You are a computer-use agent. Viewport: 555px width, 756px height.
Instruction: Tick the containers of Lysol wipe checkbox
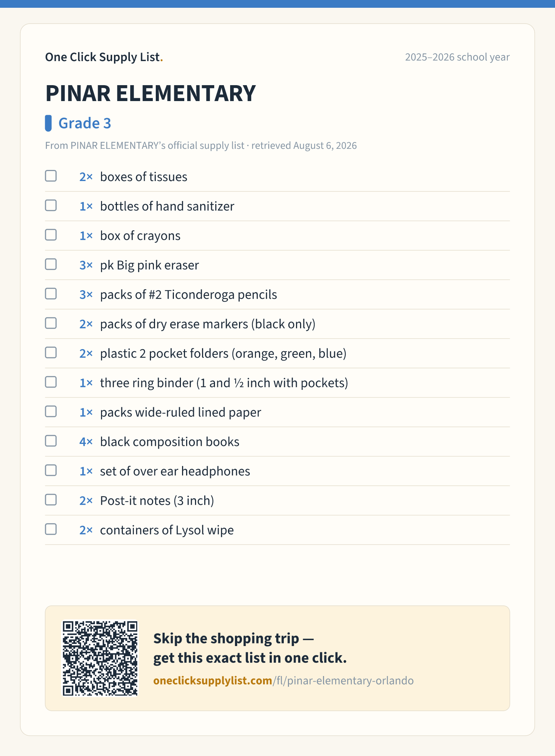click(51, 529)
